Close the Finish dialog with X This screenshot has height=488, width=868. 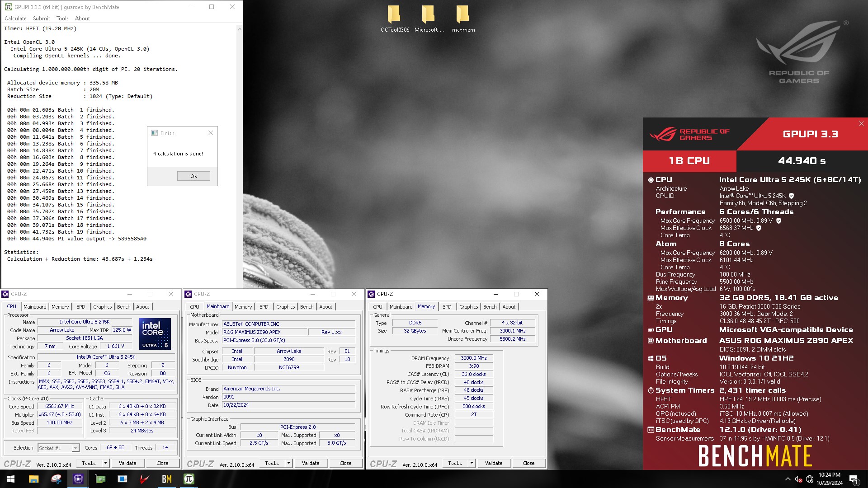coord(210,133)
